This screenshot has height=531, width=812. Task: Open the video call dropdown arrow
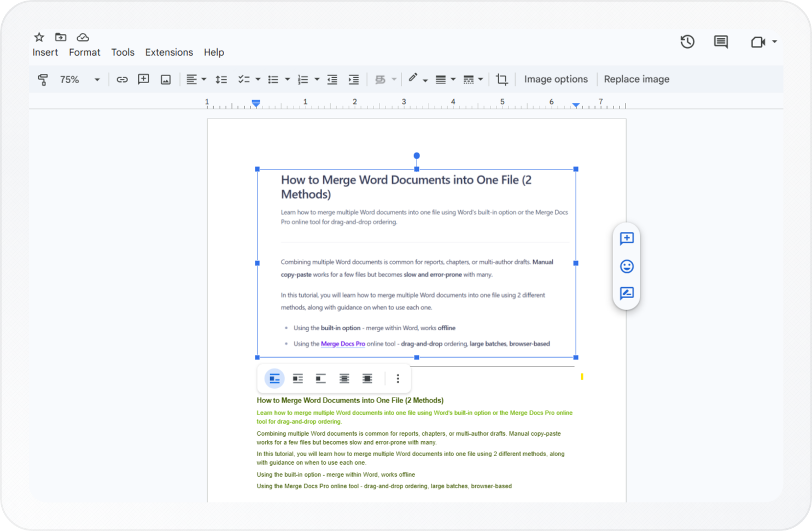[774, 42]
